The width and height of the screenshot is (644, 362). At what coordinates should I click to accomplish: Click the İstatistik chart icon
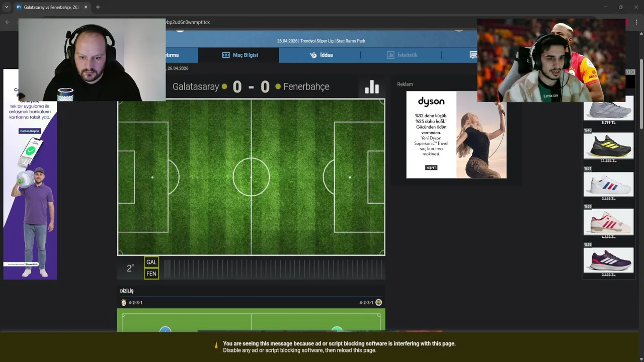(x=390, y=55)
